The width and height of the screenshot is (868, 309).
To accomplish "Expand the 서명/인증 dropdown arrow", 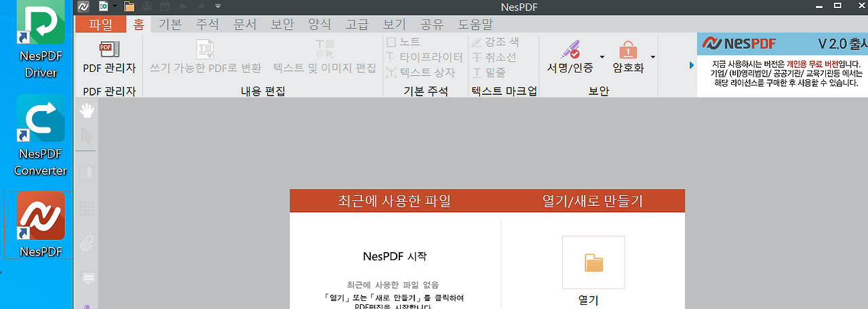I will (602, 57).
